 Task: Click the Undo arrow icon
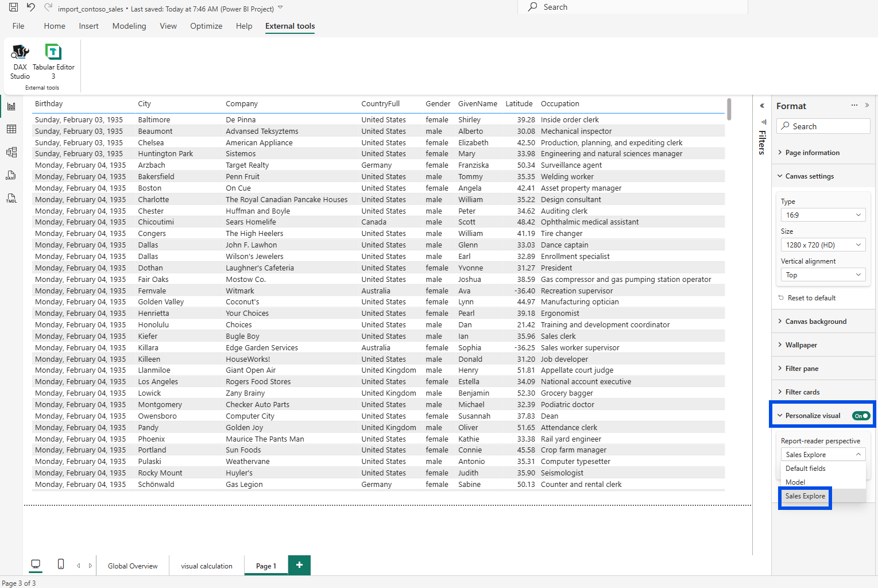point(31,7)
